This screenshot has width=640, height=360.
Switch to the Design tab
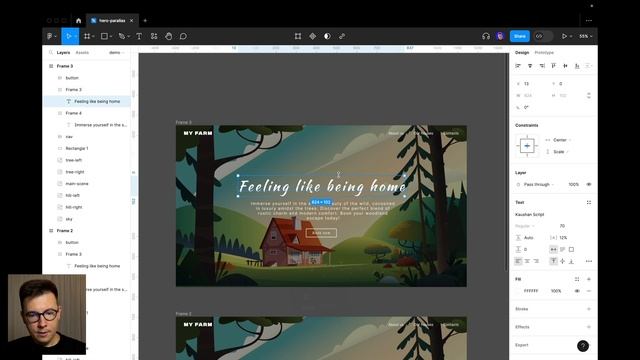[x=522, y=53]
